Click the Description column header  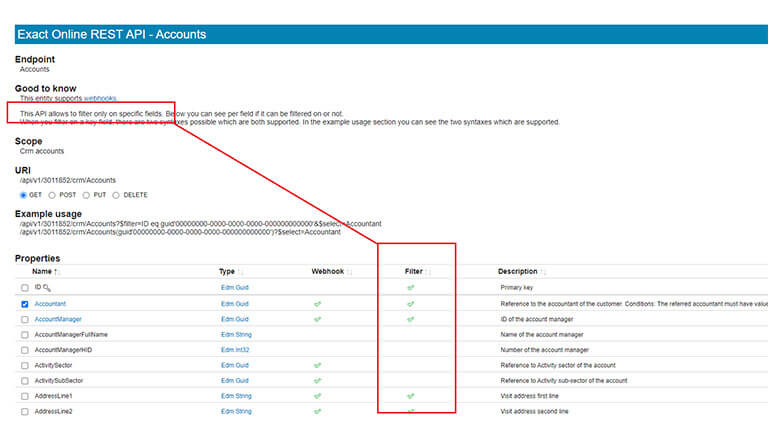tap(518, 271)
